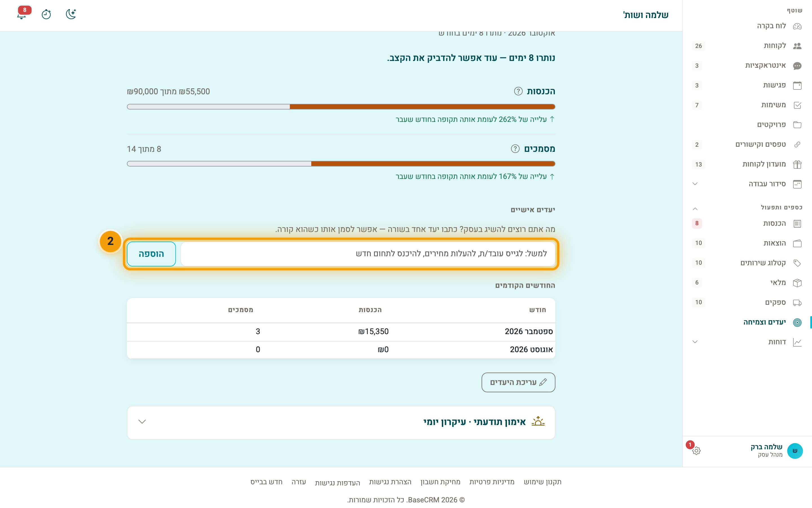Open דוחות sidebar item

(x=747, y=342)
